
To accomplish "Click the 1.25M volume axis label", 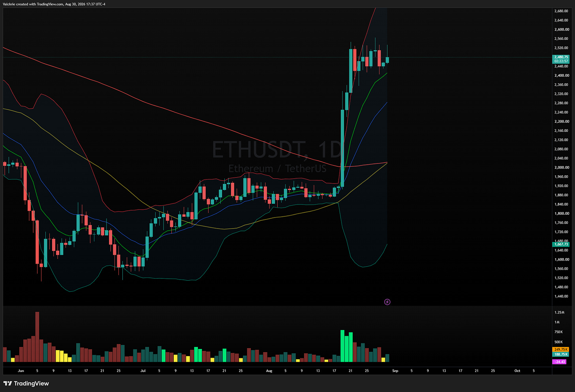I will coord(559,312).
